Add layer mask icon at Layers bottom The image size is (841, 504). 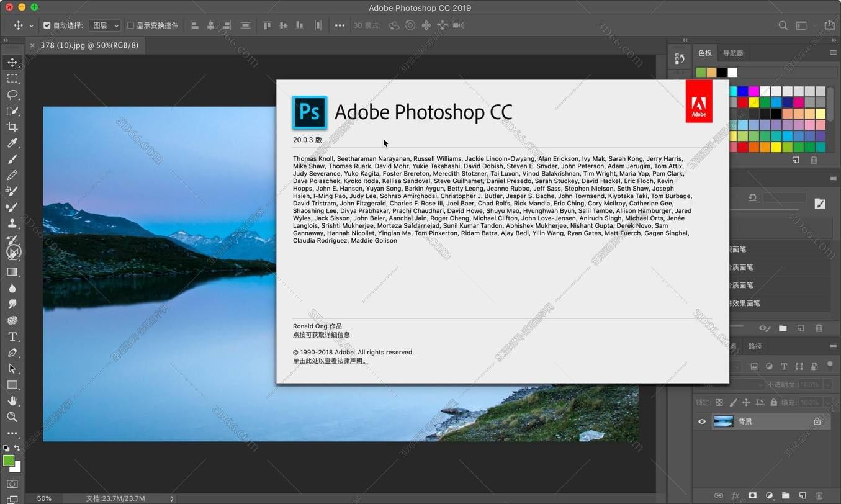coord(752,496)
